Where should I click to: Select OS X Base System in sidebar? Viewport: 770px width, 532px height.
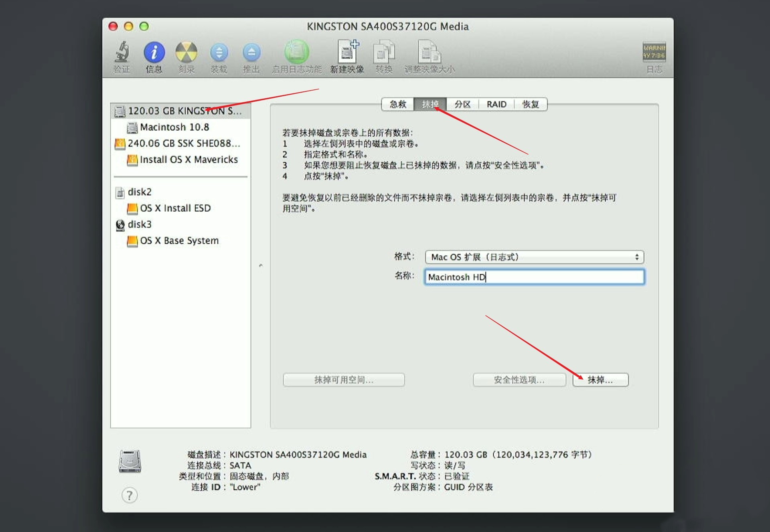point(179,241)
